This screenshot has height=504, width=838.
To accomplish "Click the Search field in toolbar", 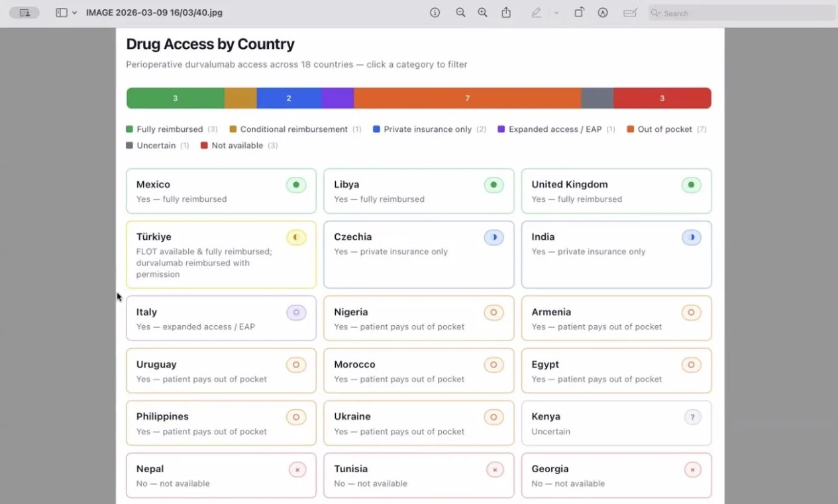I will [742, 13].
